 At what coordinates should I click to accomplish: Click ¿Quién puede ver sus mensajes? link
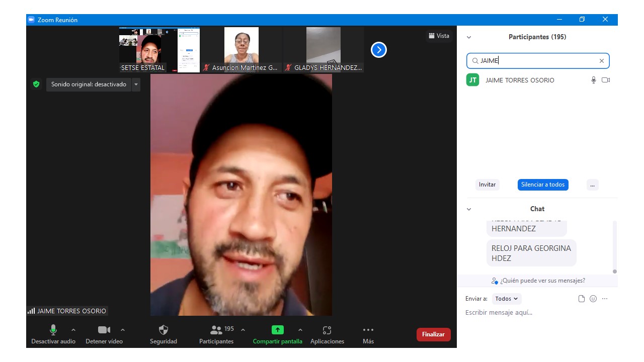click(542, 281)
